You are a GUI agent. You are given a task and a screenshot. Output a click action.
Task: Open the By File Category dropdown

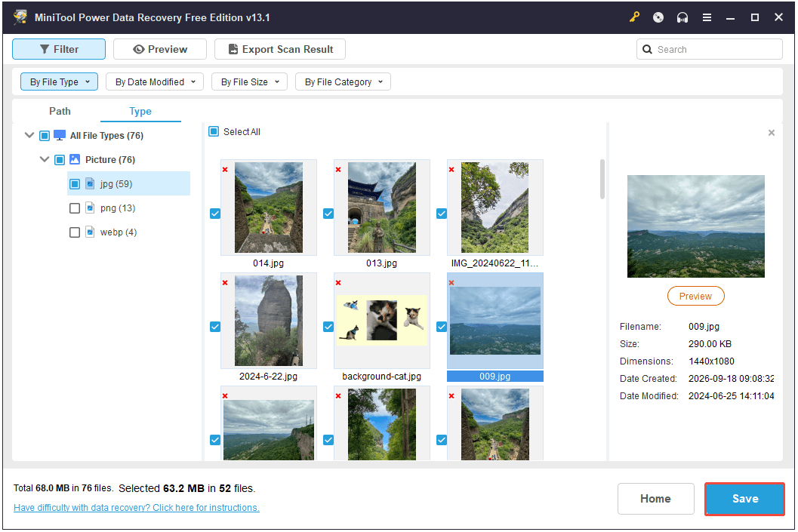pos(343,82)
